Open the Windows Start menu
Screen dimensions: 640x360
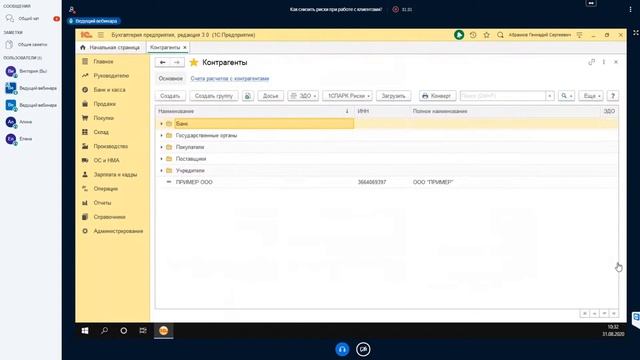click(85, 331)
